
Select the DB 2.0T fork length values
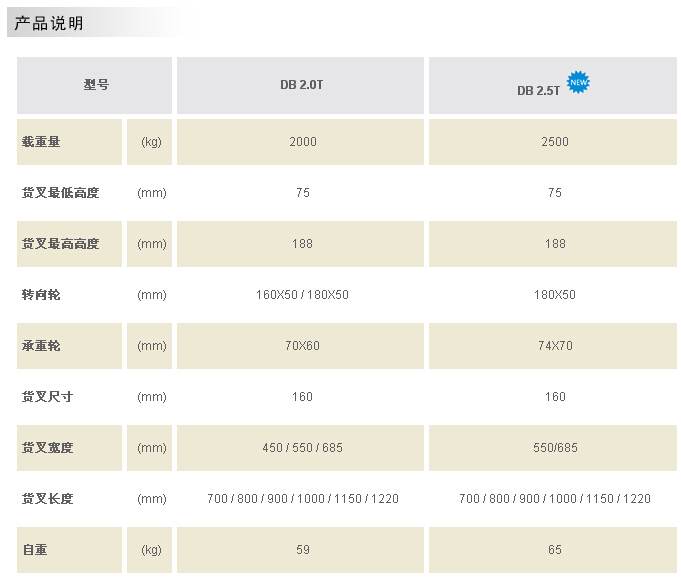pos(303,499)
